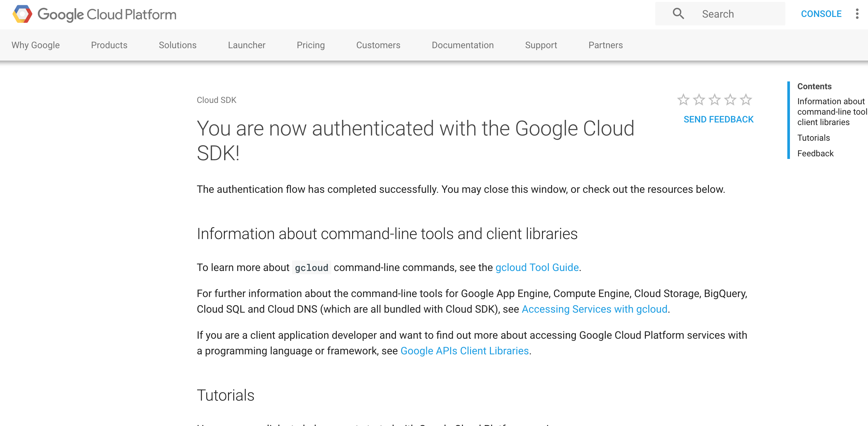Open the Documentation menu item
This screenshot has height=426, width=868.
(x=462, y=45)
